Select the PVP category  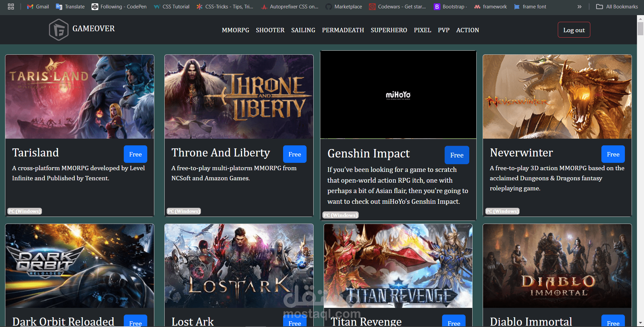pyautogui.click(x=443, y=30)
